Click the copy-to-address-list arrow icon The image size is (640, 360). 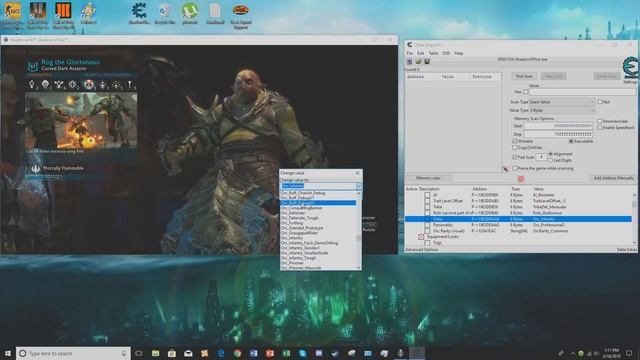[505, 169]
